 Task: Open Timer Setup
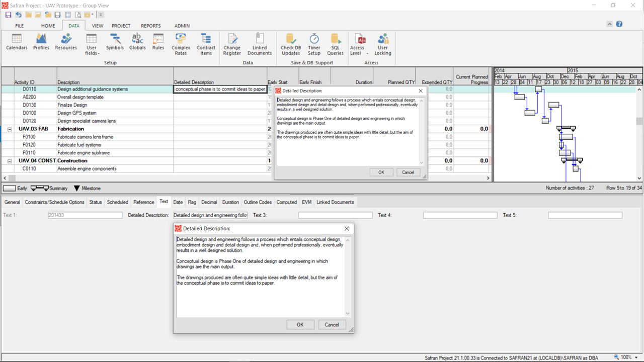point(314,45)
